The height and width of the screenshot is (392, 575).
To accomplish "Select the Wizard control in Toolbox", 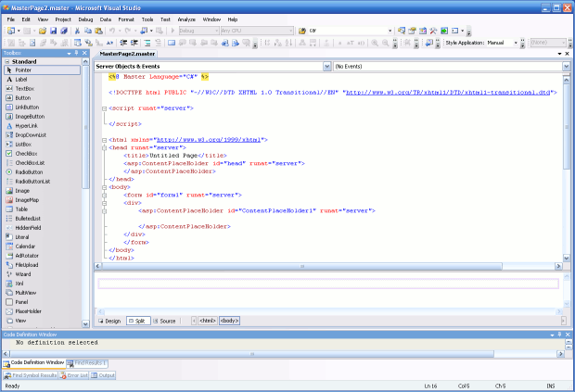I will point(22,274).
